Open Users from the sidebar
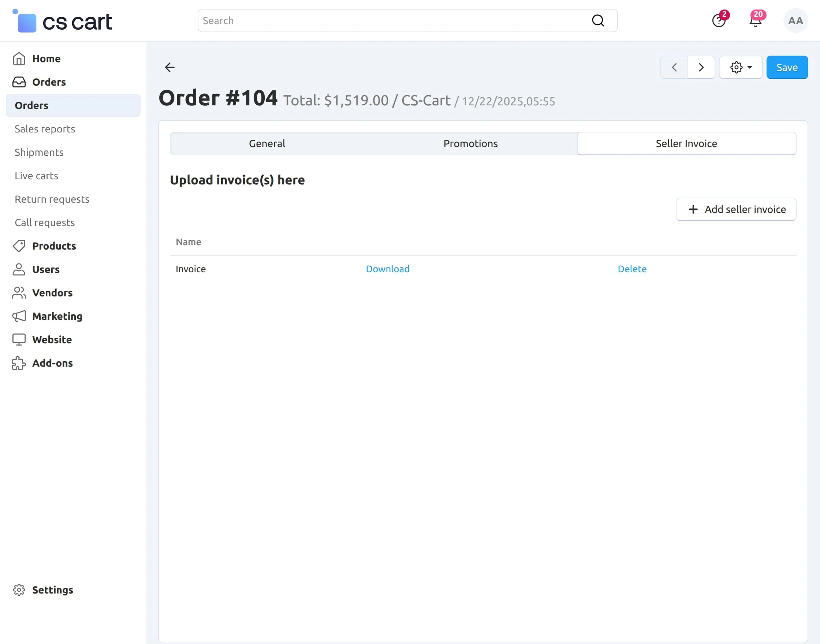 [46, 269]
